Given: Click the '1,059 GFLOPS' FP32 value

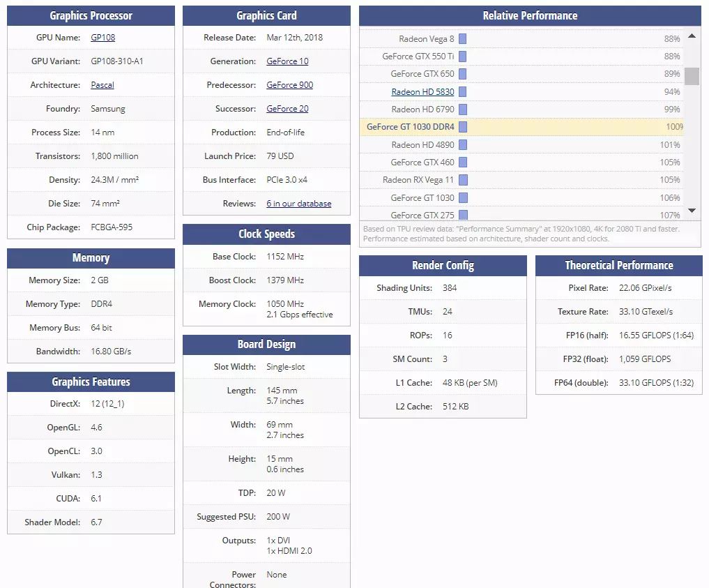Looking at the screenshot, I should [x=645, y=359].
